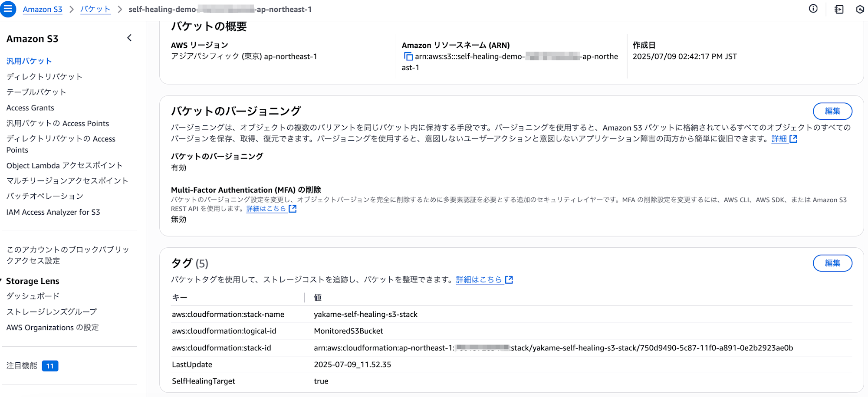Open the hamburger navigation menu
The height and width of the screenshot is (397, 868).
coord(8,9)
